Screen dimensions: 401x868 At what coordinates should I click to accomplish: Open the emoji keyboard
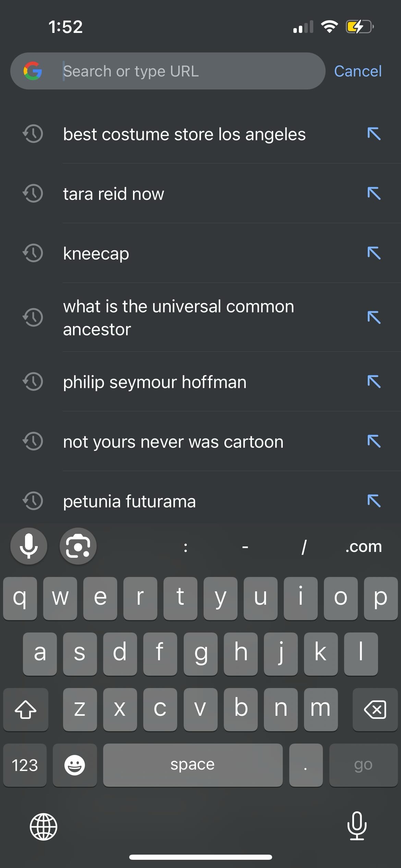[75, 765]
